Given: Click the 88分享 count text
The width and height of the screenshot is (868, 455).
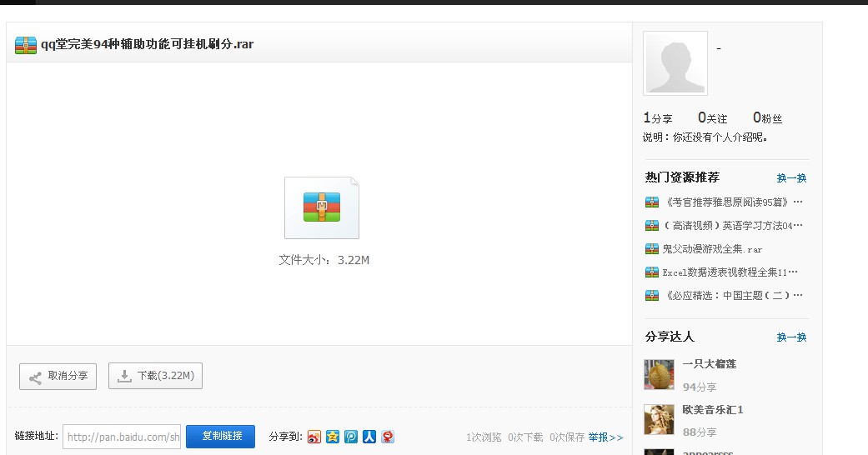Looking at the screenshot, I should coord(700,432).
